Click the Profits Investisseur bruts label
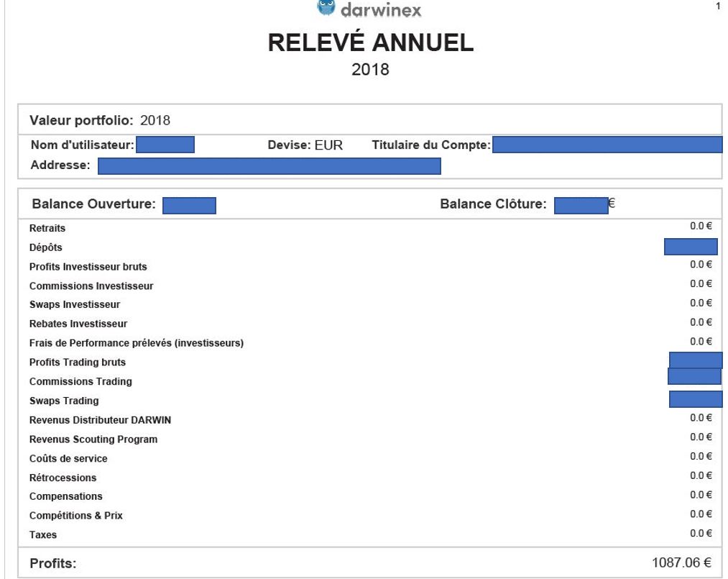The height and width of the screenshot is (579, 728). [88, 267]
